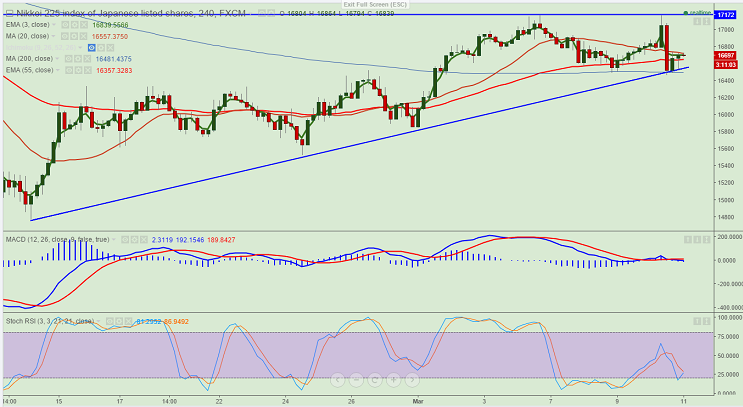Click the leftmost pane control in Stoch RSI pane
The height and width of the screenshot is (407, 743).
click(x=698, y=321)
